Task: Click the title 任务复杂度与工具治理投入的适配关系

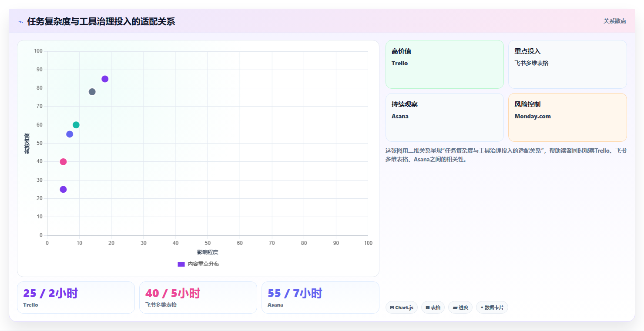Action: pos(101,21)
